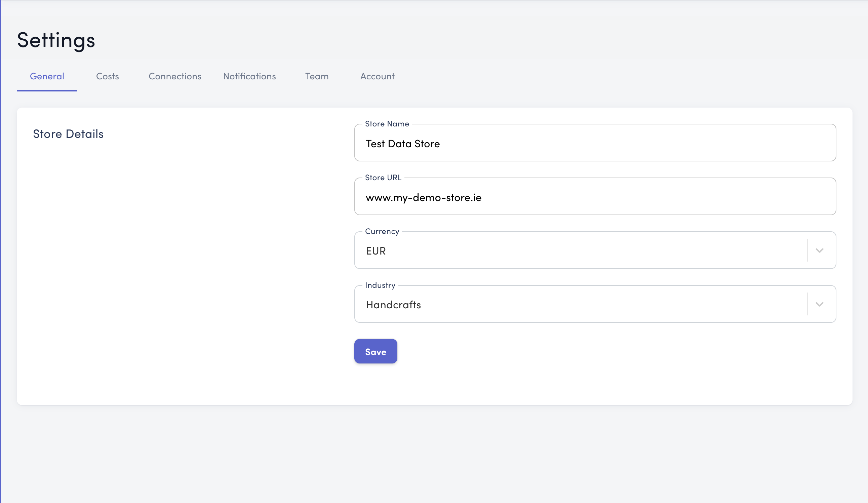Open the Team settings tab
Image resolution: width=868 pixels, height=503 pixels.
click(x=317, y=76)
